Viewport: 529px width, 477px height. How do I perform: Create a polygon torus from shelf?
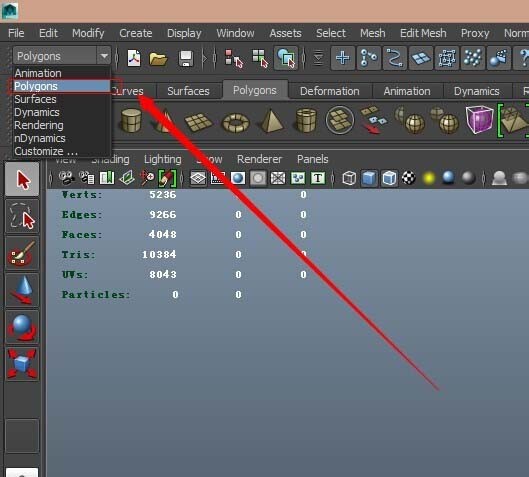click(235, 122)
